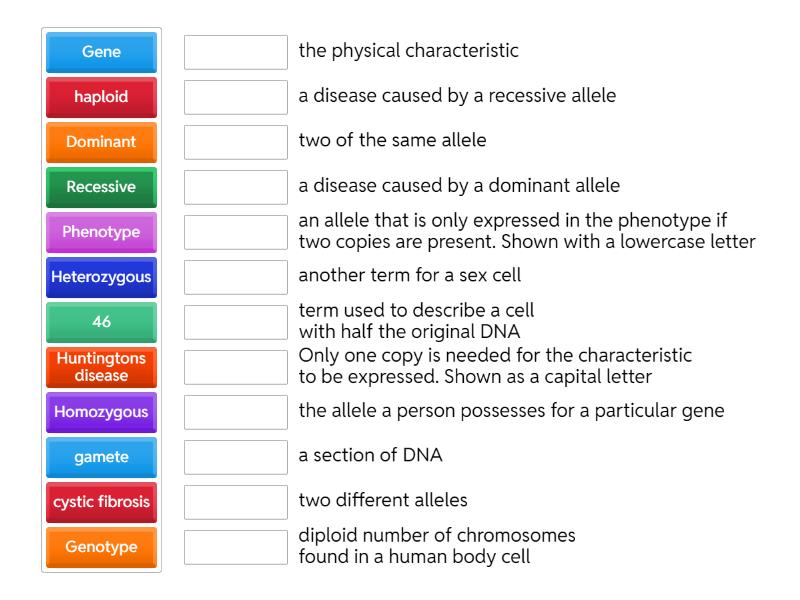Click the violet Homozygous tile
800x600 pixels.
(101, 412)
